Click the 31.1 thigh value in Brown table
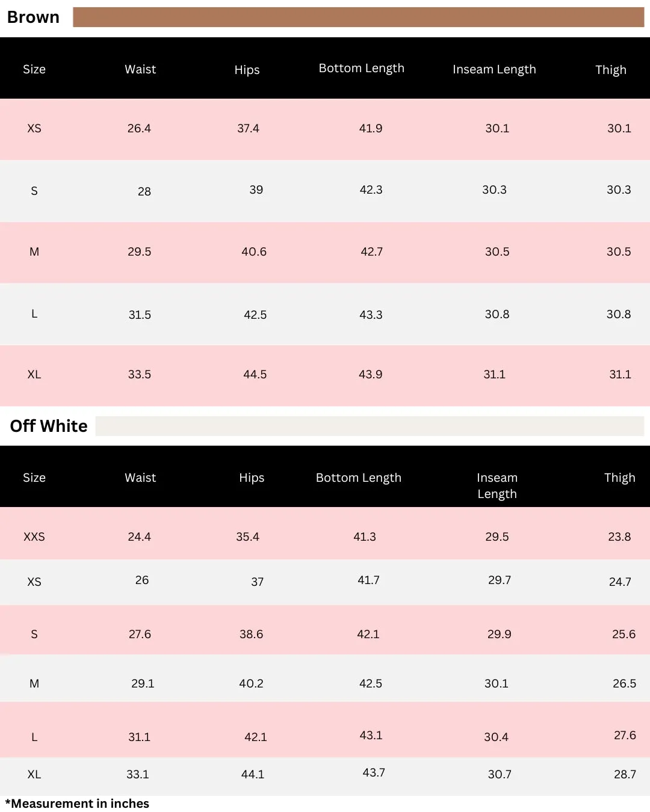The image size is (650, 812). 620,374
